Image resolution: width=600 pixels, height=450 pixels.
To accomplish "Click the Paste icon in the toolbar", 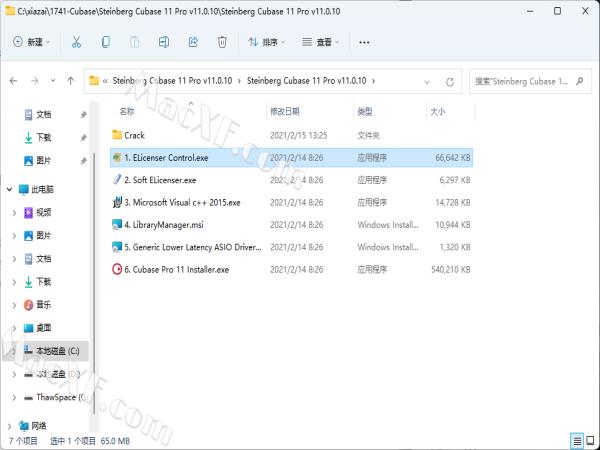I will click(134, 42).
